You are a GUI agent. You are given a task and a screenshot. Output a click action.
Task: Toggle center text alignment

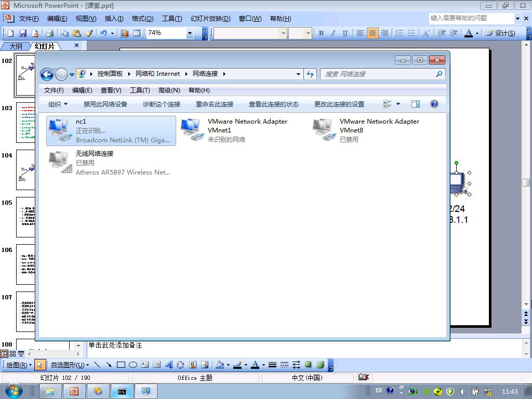click(372, 33)
